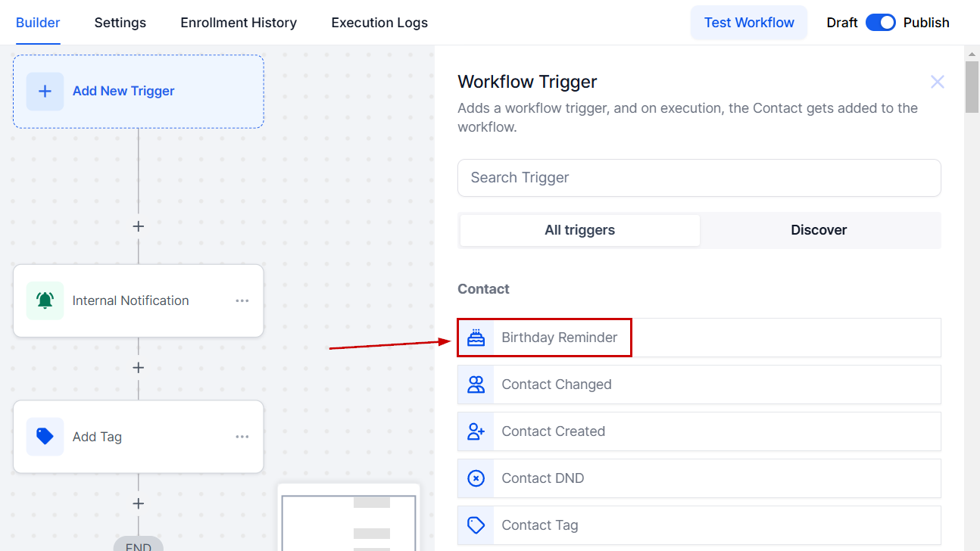Image resolution: width=980 pixels, height=551 pixels.
Task: Click the Add Tag tag icon
Action: (45, 437)
